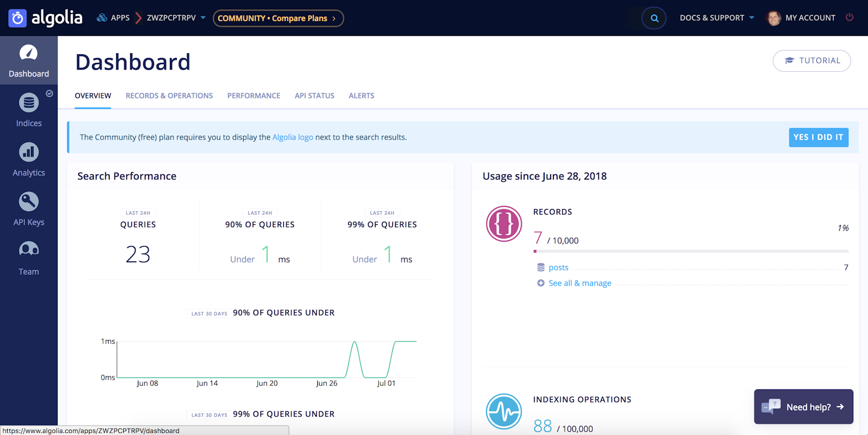Click the Records usage progress bar
The height and width of the screenshot is (435, 868).
691,251
